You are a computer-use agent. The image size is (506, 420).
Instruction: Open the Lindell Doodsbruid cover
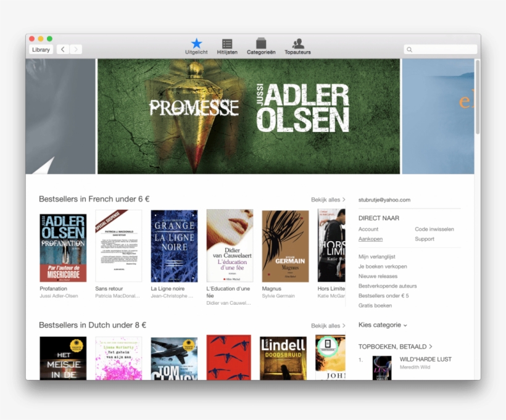283,358
